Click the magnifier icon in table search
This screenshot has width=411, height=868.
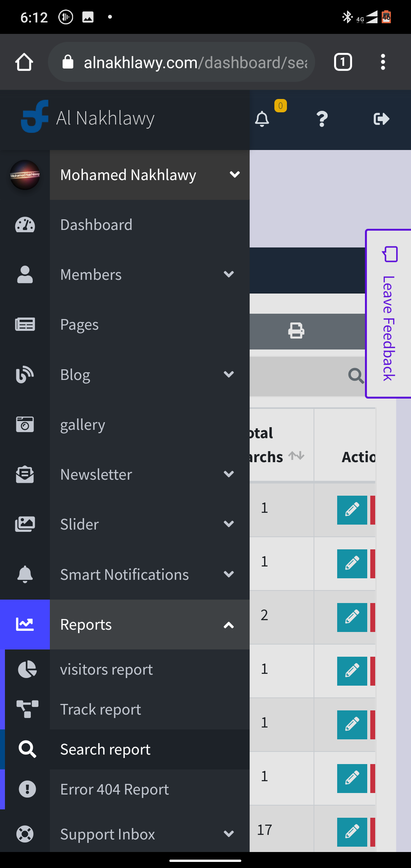[x=355, y=376]
